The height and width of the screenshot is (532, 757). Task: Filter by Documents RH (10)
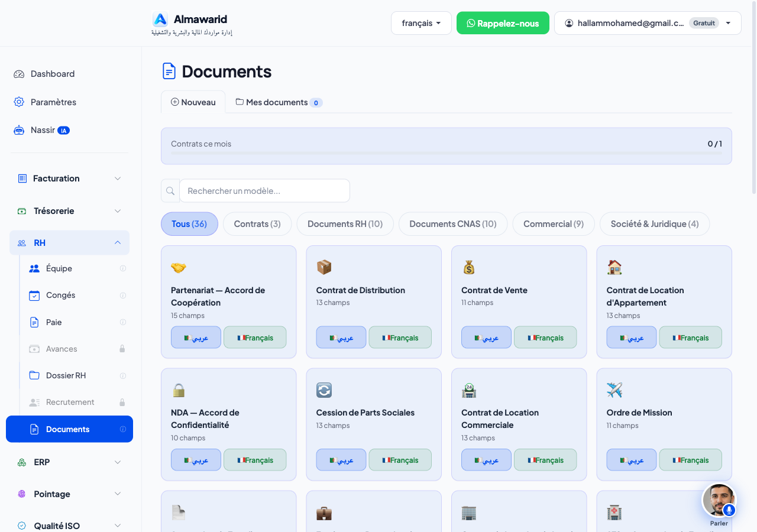click(345, 224)
